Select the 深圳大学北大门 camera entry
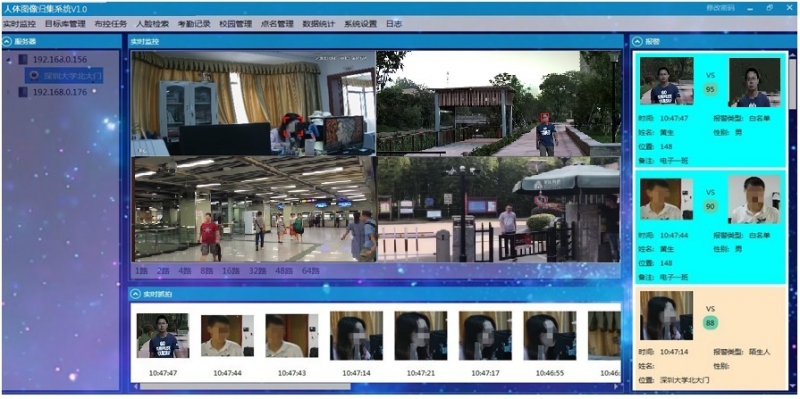This screenshot has height=399, width=800. [64, 76]
